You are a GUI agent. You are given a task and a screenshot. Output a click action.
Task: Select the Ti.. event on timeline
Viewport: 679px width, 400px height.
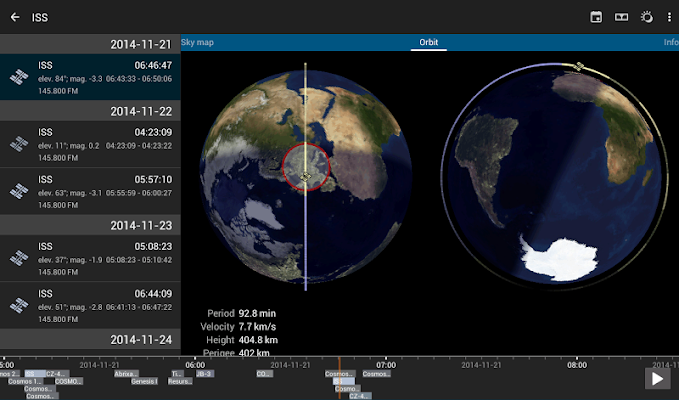[177, 374]
